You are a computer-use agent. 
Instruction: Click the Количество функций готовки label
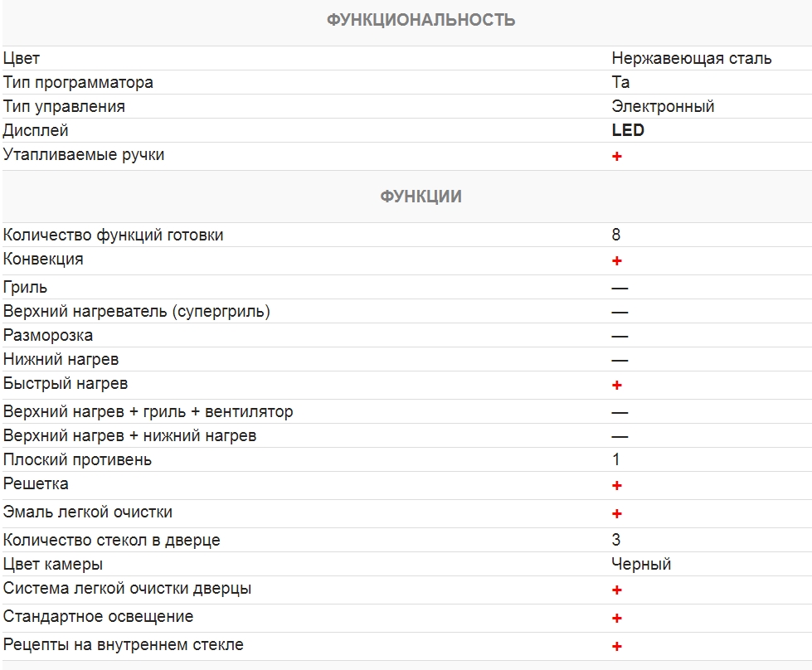(x=114, y=235)
